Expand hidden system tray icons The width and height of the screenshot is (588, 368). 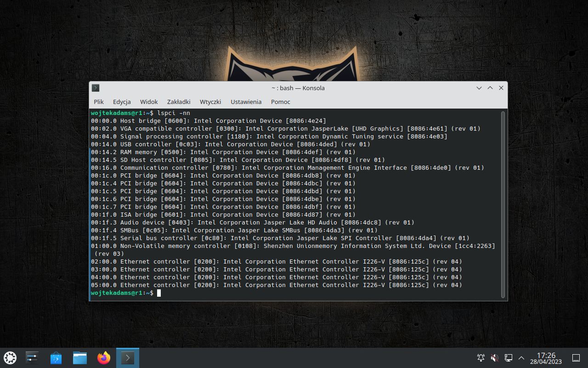[x=521, y=357]
